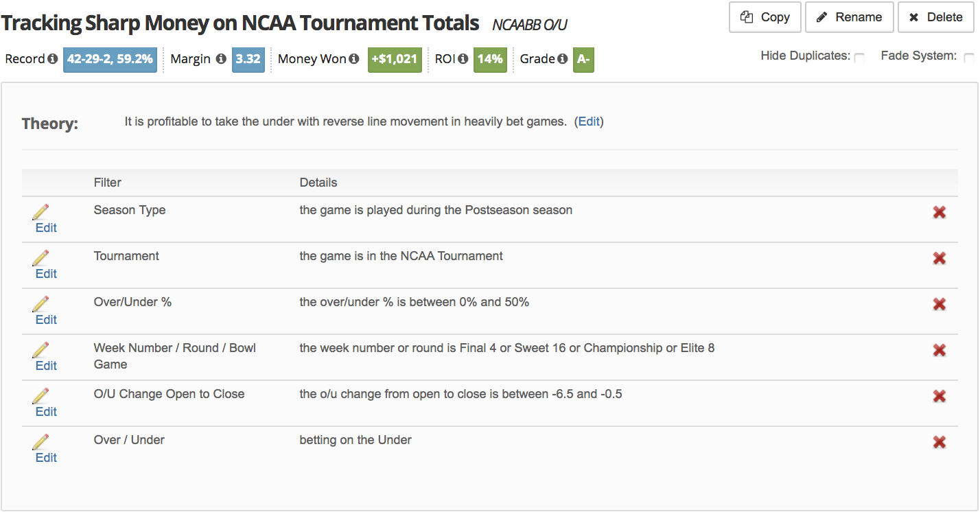Click the record badge 42-29-2, 59.2%
The image size is (980, 512).
[x=110, y=59]
